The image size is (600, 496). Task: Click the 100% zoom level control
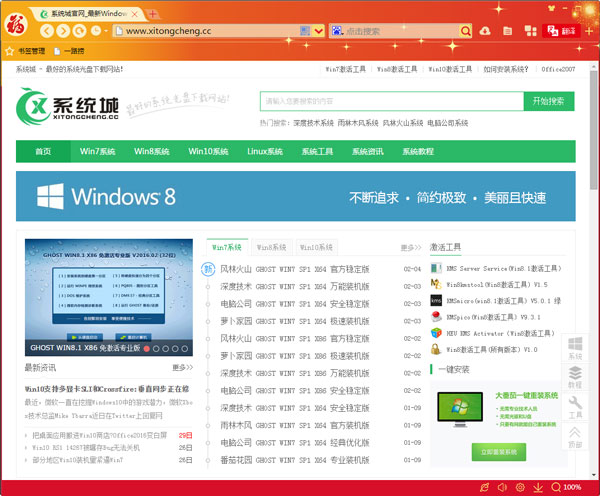[567, 487]
